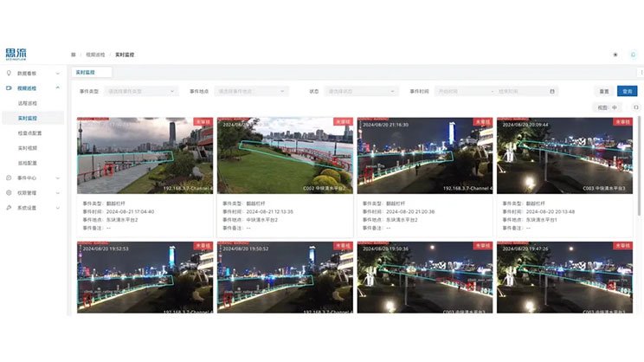Open the snapshot stamped 2024/08/20 20:09:44
This screenshot has width=644, height=362.
pos(564,156)
